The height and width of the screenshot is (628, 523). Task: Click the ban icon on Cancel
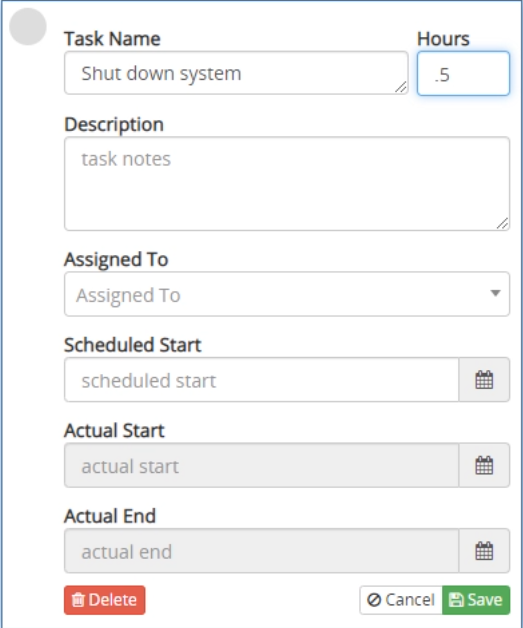[374, 600]
